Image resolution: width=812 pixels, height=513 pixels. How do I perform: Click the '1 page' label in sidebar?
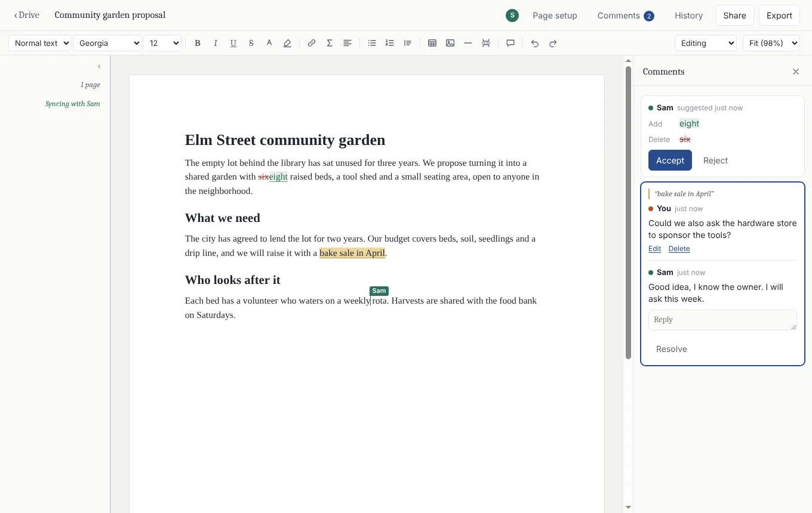click(x=90, y=85)
